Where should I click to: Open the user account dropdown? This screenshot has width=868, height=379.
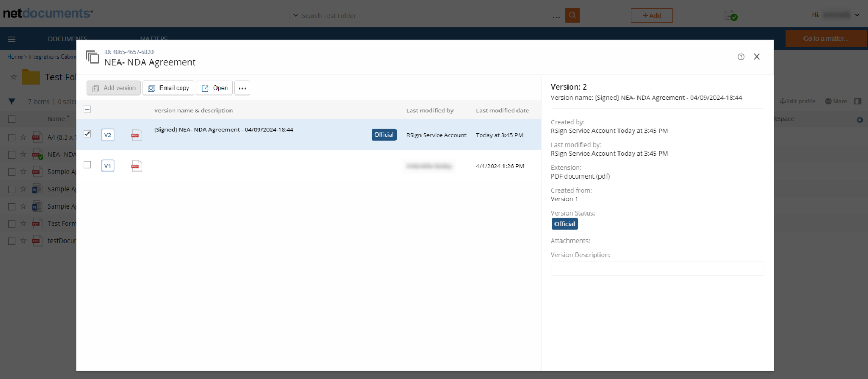coord(836,15)
